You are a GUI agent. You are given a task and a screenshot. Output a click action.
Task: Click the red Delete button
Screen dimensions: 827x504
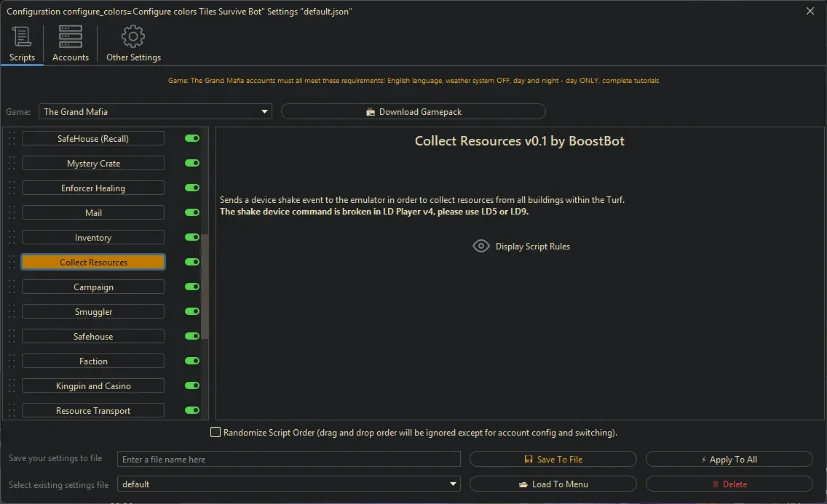tap(729, 484)
